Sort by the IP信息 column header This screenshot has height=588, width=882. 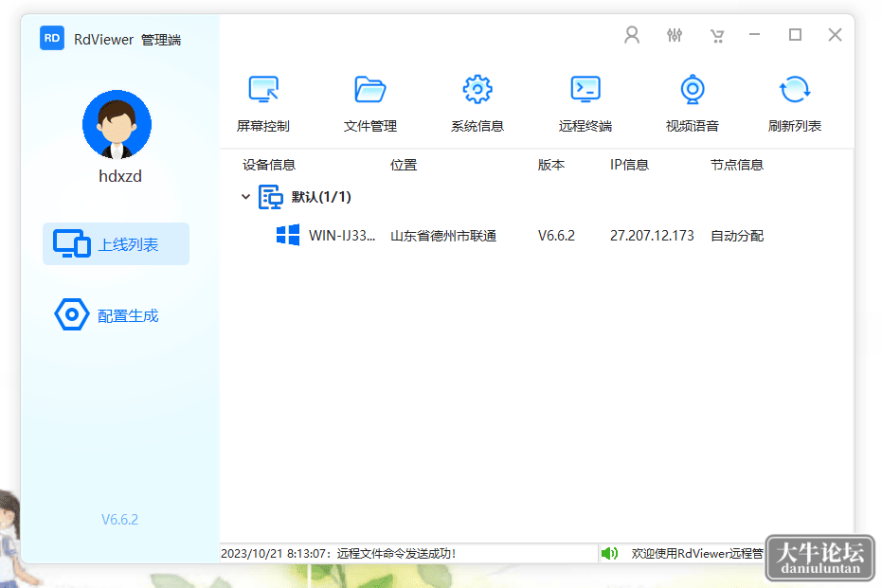tap(629, 165)
